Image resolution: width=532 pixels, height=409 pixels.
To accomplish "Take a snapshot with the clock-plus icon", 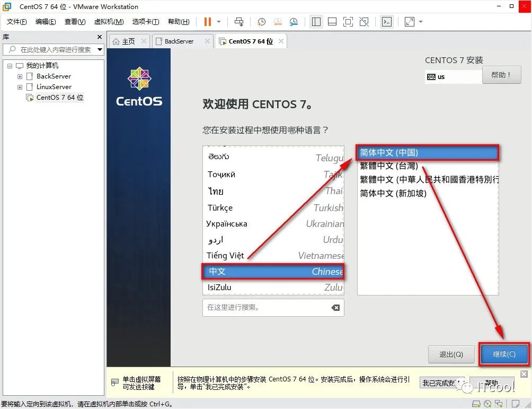I will point(261,22).
